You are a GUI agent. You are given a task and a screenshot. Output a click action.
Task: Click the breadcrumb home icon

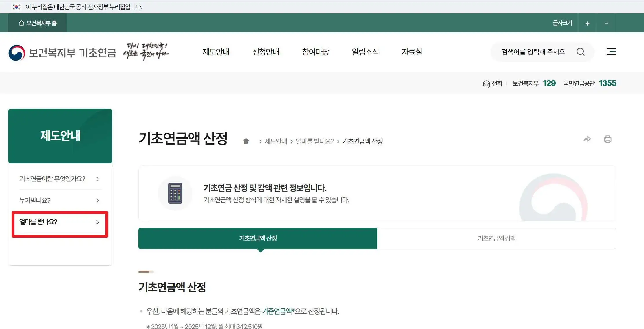click(x=246, y=141)
